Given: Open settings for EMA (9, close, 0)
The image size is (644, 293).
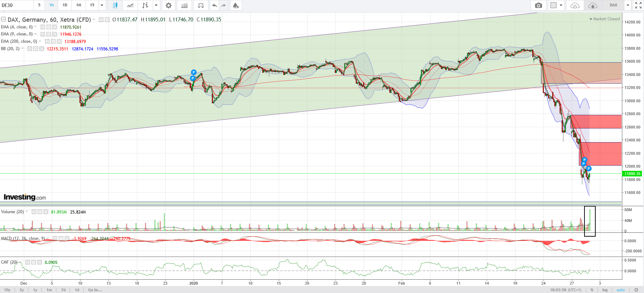Looking at the screenshot, I should click(49, 34).
